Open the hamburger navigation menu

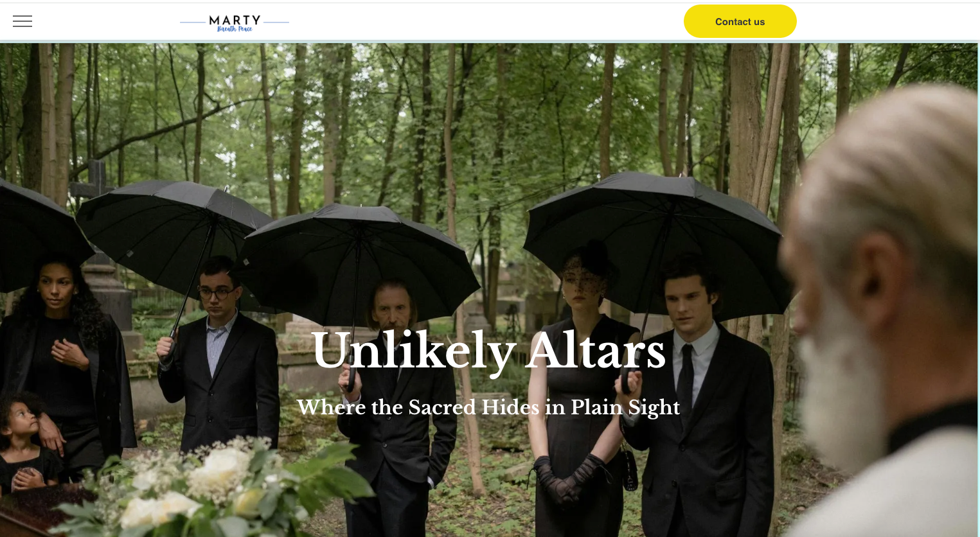point(22,21)
